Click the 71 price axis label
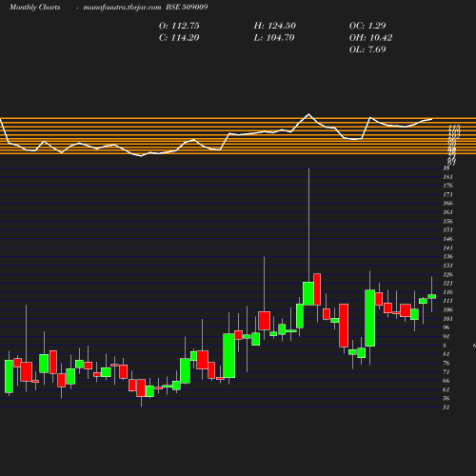The width and height of the screenshot is (476, 476). coord(446,371)
